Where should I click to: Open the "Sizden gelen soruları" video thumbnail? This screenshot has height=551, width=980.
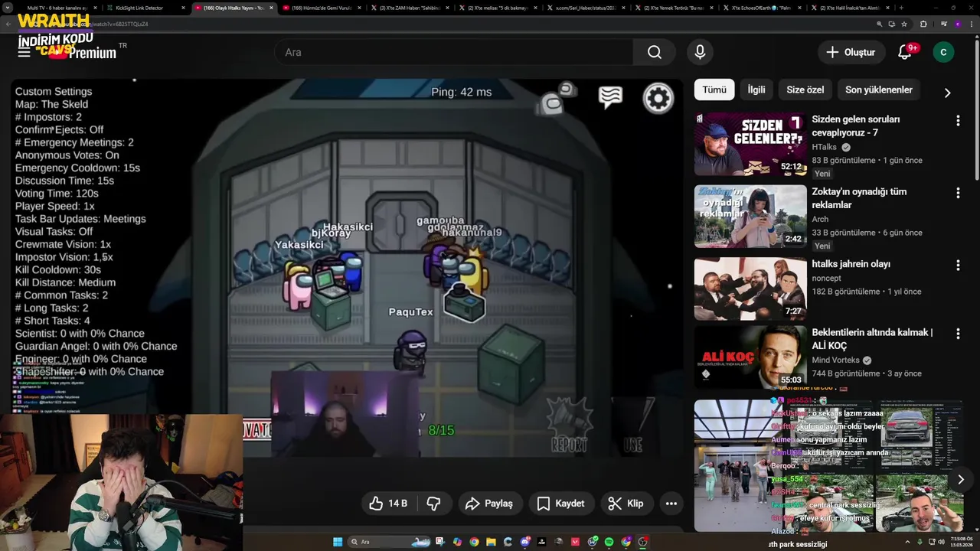click(750, 144)
